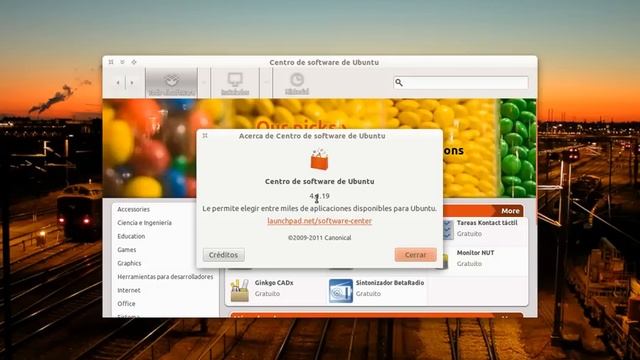The width and height of the screenshot is (640, 360).
Task: Click the Sintonizador BetaRadio app title
Action: coord(390,282)
